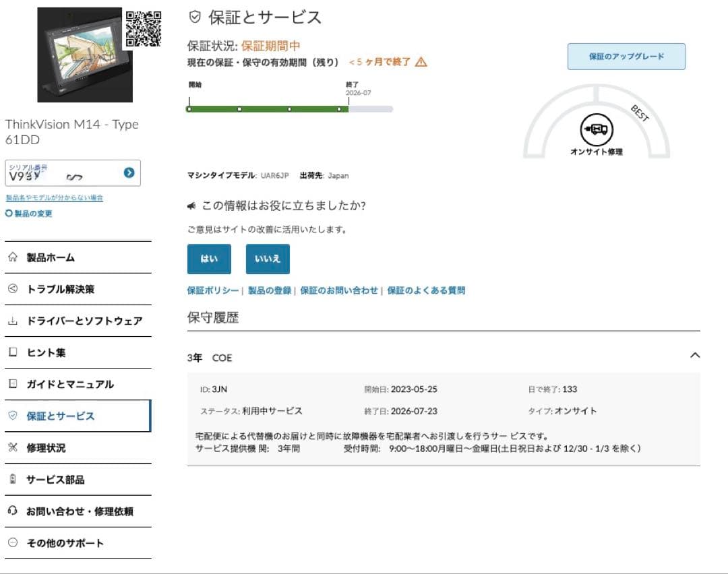This screenshot has height=574, width=728.
Task: Click the shield icon beside sidebar 保証とサービス
Action: [13, 415]
